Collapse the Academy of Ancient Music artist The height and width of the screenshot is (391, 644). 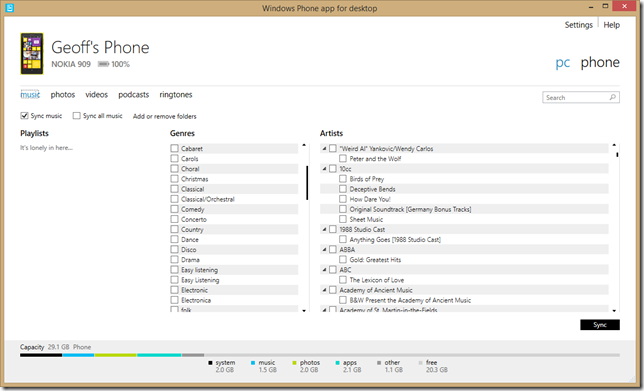click(x=324, y=290)
